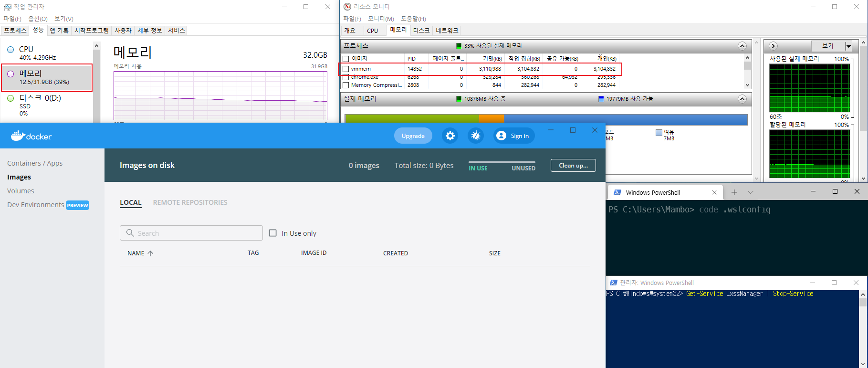Screen dimensions: 868x368
Task: Click the Resource Monitor right-arrow pane button
Action: (x=774, y=46)
